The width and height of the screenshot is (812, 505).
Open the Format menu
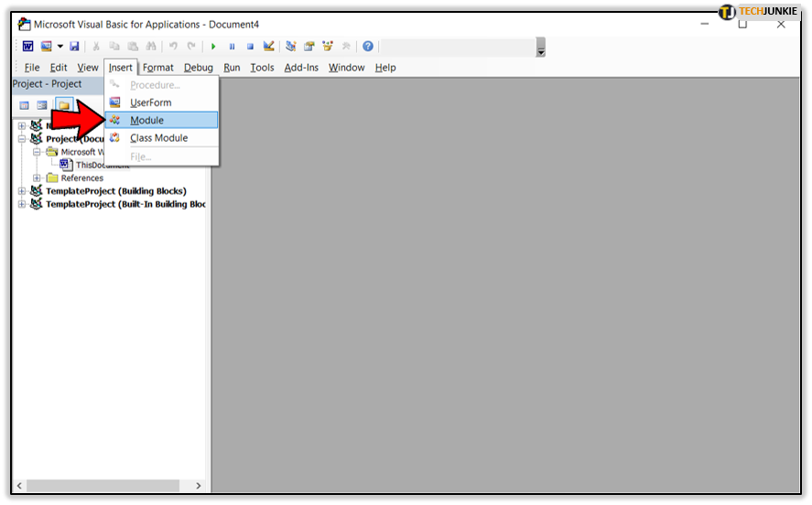158,68
